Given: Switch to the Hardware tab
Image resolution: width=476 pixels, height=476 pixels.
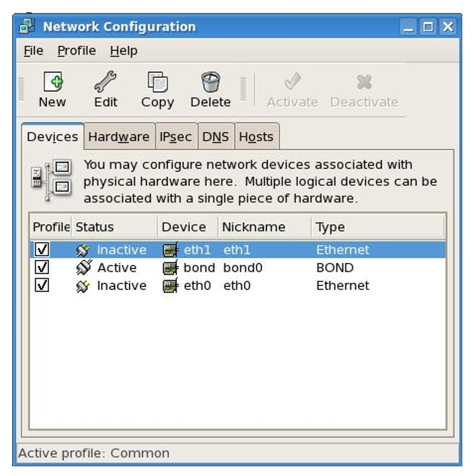Looking at the screenshot, I should click(118, 137).
